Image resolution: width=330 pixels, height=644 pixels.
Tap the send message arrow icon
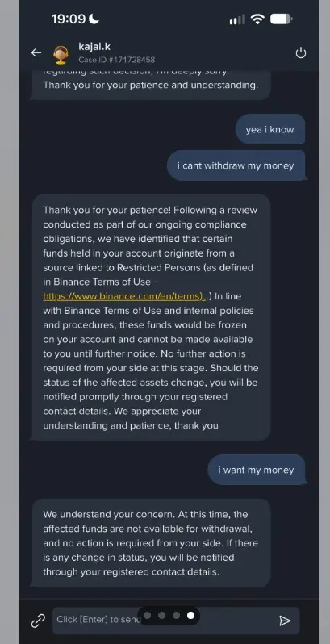[x=285, y=620]
